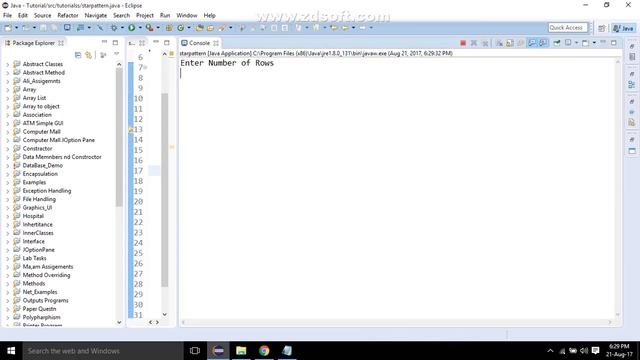Select the Inheritance project
This screenshot has height=360, width=640.
[x=38, y=224]
